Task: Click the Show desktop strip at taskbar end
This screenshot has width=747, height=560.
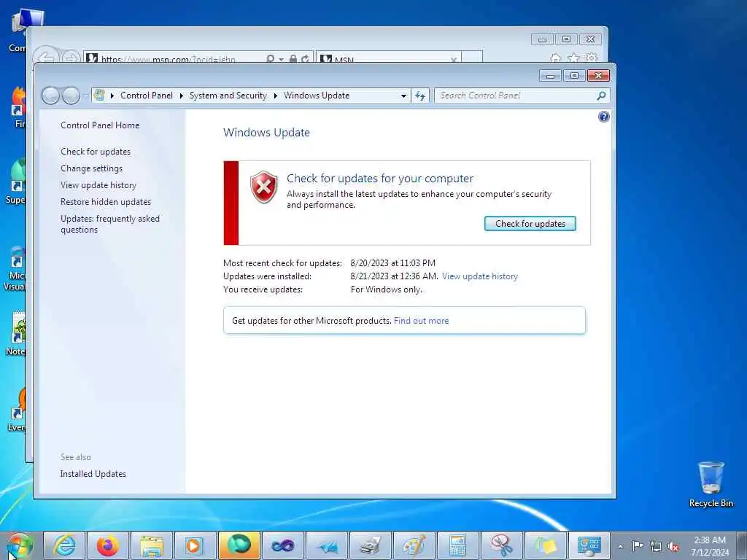Action: (742, 546)
